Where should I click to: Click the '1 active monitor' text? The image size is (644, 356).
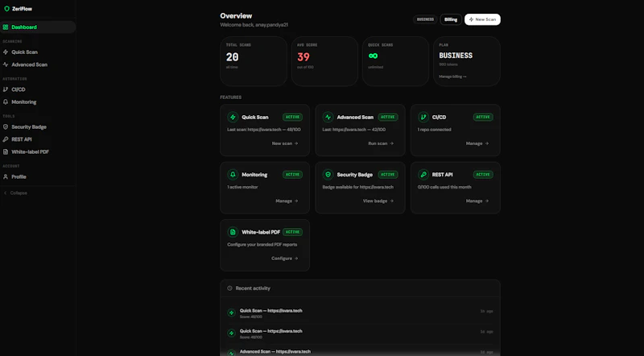click(242, 187)
